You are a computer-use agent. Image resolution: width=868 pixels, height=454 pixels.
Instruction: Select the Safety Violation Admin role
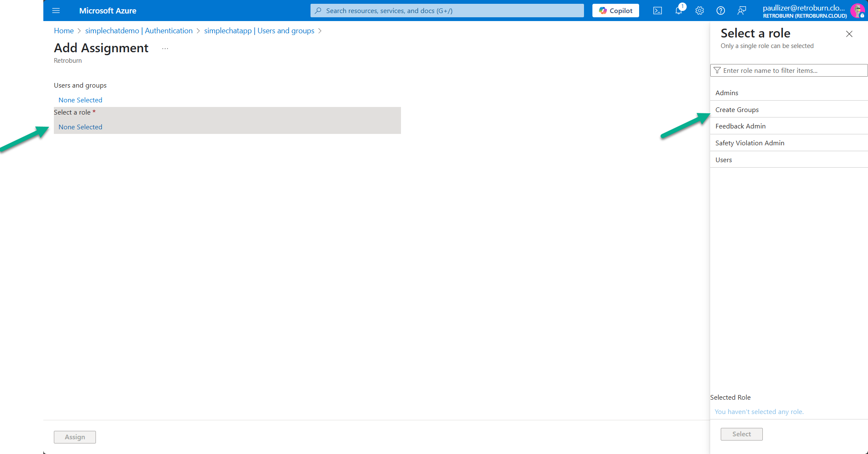point(750,143)
